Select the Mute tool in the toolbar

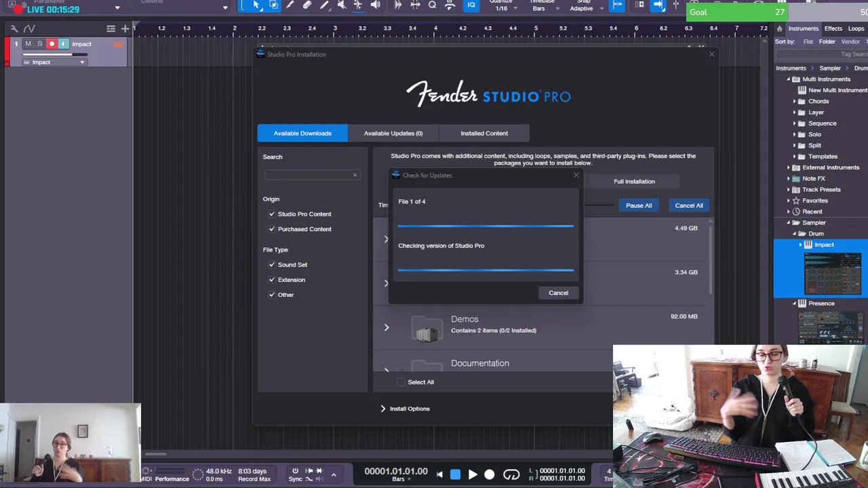click(x=341, y=5)
